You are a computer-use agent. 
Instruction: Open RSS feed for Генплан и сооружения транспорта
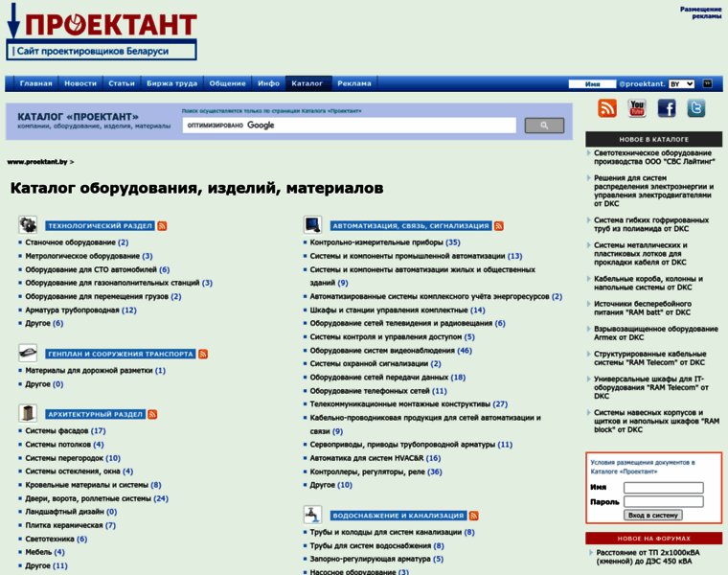[203, 355]
